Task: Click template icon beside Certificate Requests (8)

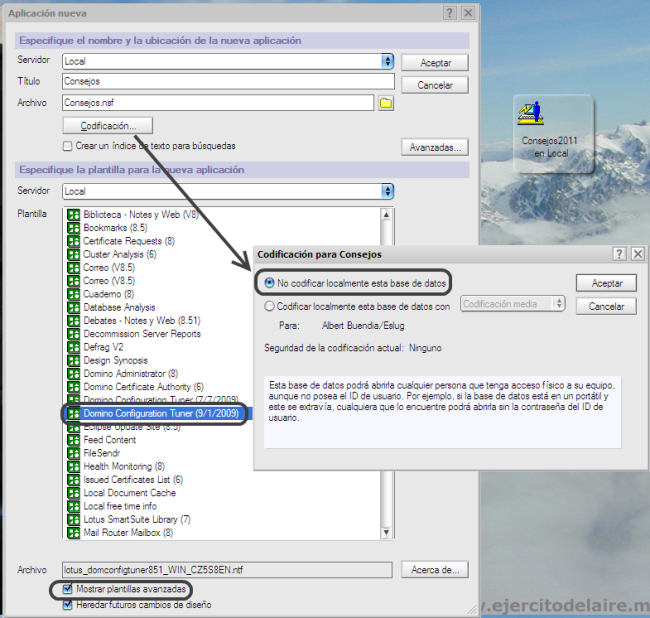Action: (73, 241)
